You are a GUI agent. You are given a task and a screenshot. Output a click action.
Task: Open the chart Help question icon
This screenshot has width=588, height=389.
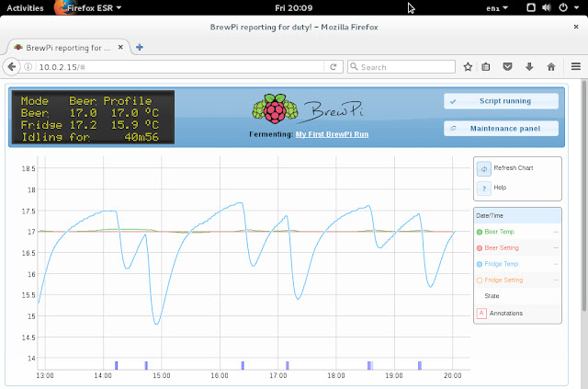tap(484, 189)
